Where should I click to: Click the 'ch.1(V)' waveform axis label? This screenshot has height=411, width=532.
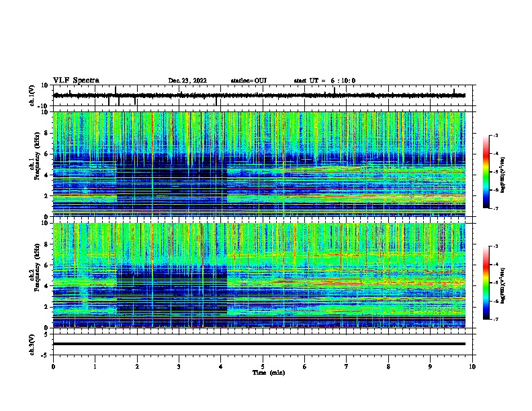coord(32,95)
